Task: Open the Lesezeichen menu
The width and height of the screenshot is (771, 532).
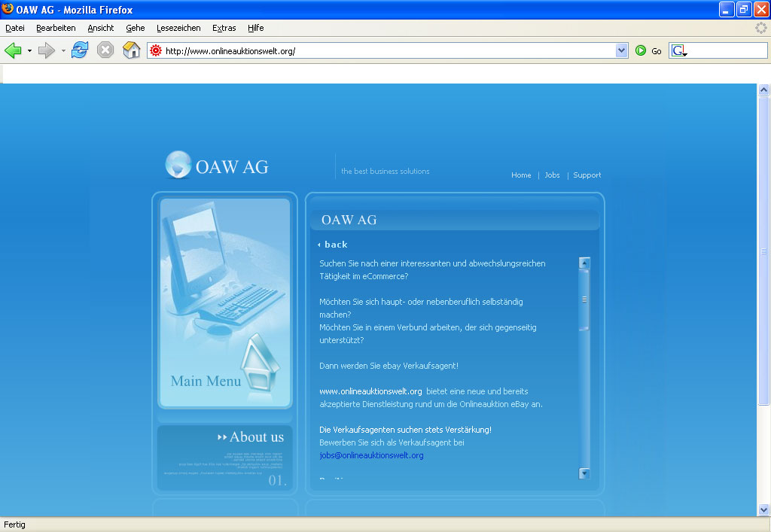Action: pyautogui.click(x=178, y=28)
